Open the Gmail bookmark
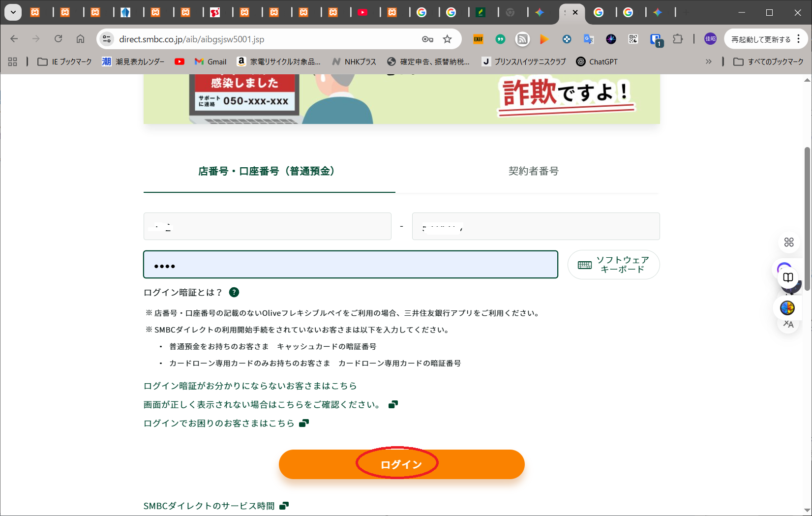Screen dimensions: 812x516 [x=211, y=61]
